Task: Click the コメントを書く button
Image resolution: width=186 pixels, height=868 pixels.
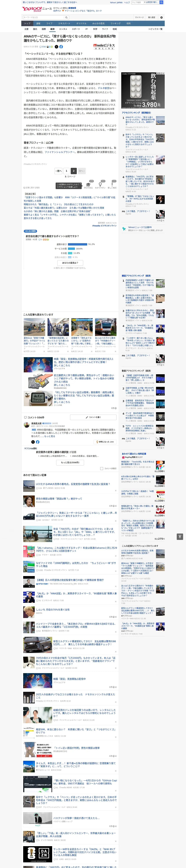Action: [x=93, y=418]
